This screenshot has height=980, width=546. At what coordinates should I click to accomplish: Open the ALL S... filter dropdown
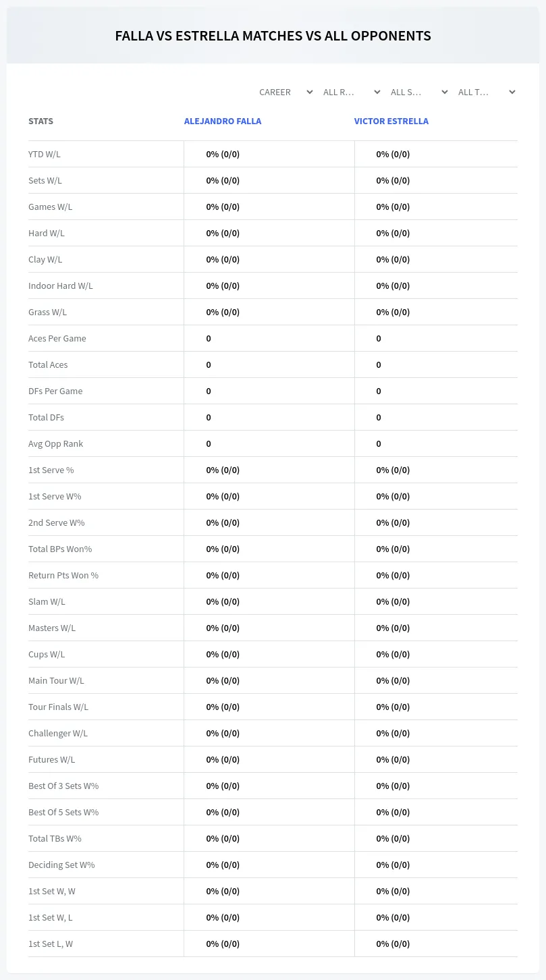(x=420, y=92)
